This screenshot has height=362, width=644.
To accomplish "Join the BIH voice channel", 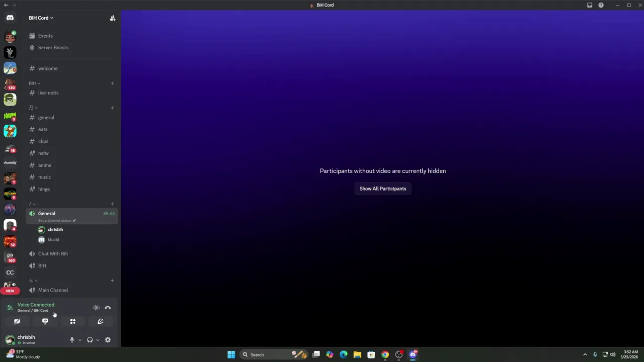I will pos(71,265).
